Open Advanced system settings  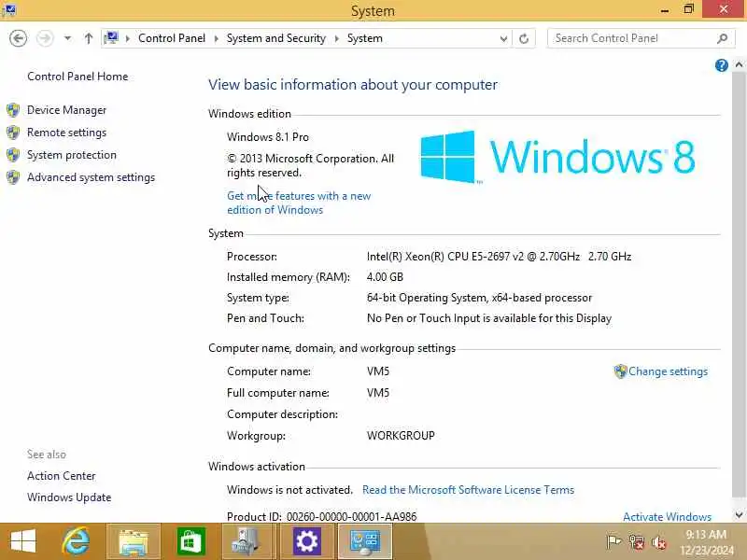pyautogui.click(x=91, y=177)
